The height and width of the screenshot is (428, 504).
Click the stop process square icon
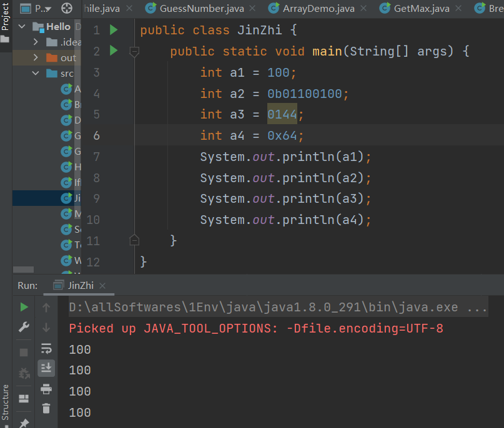pyautogui.click(x=24, y=353)
